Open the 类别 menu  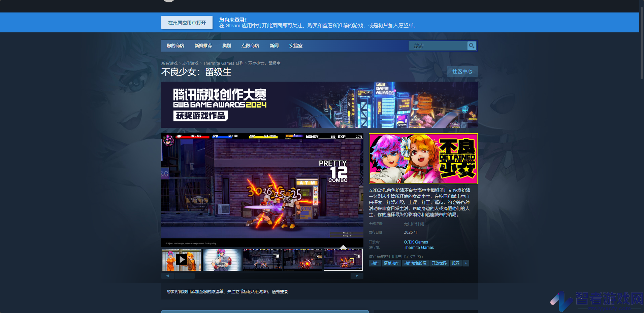point(227,46)
